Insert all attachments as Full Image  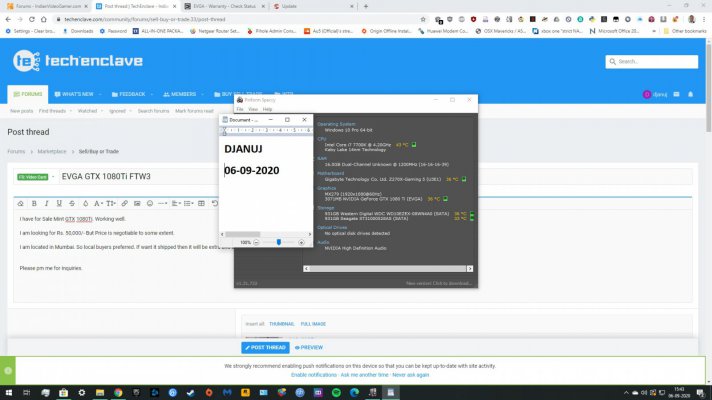pos(313,324)
